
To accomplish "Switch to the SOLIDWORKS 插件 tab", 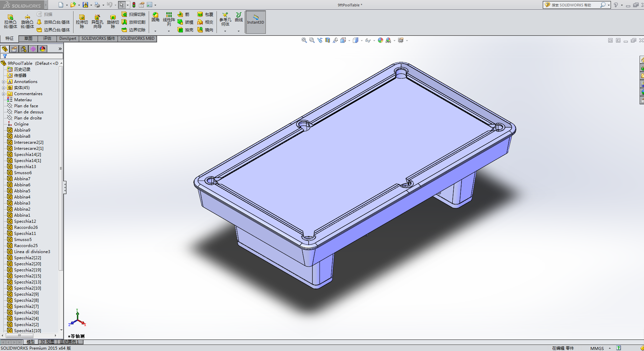I will (98, 38).
